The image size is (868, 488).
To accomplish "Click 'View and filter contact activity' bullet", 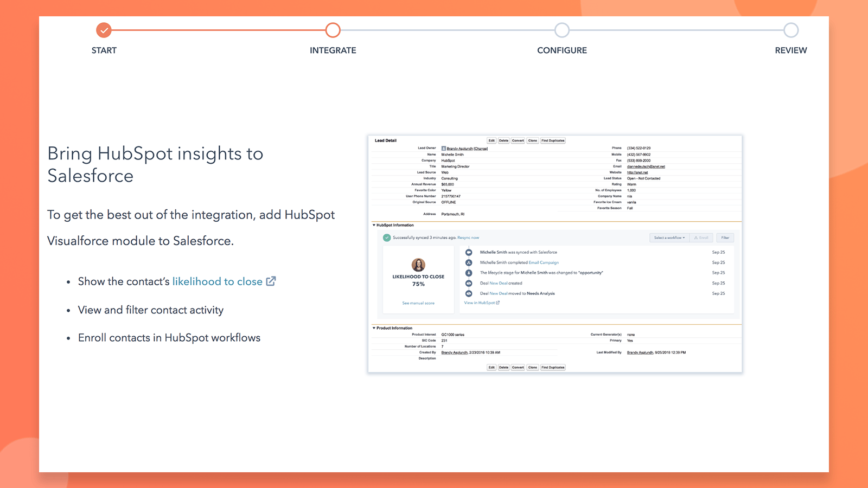I will [x=151, y=310].
